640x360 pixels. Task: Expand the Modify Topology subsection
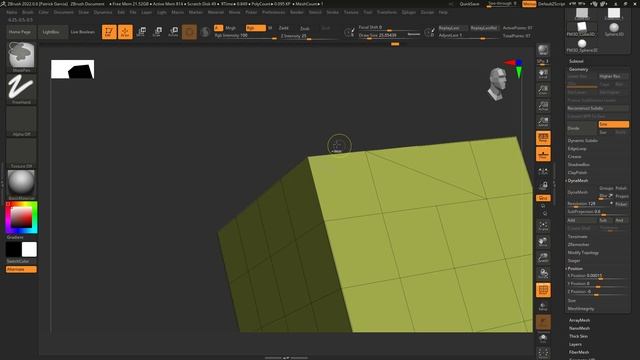pos(583,253)
